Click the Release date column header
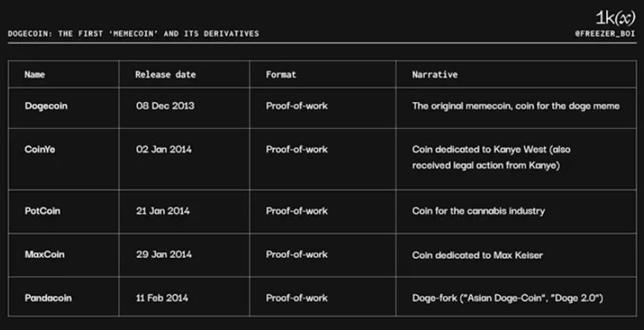Image resolution: width=644 pixels, height=330 pixels. [159, 74]
